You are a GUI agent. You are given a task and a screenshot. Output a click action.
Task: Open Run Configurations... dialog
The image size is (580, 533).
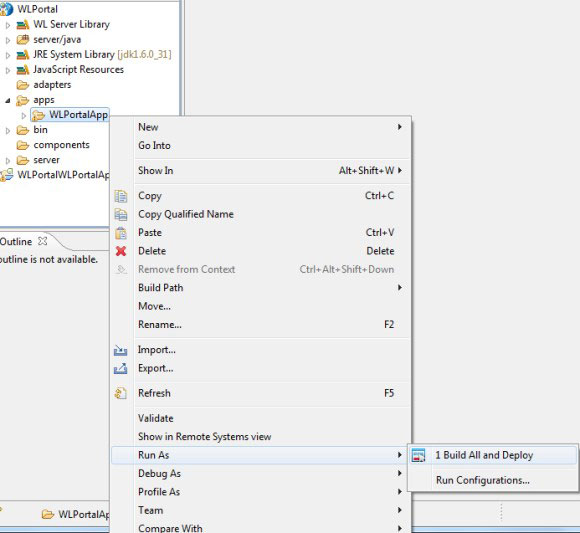pyautogui.click(x=493, y=480)
